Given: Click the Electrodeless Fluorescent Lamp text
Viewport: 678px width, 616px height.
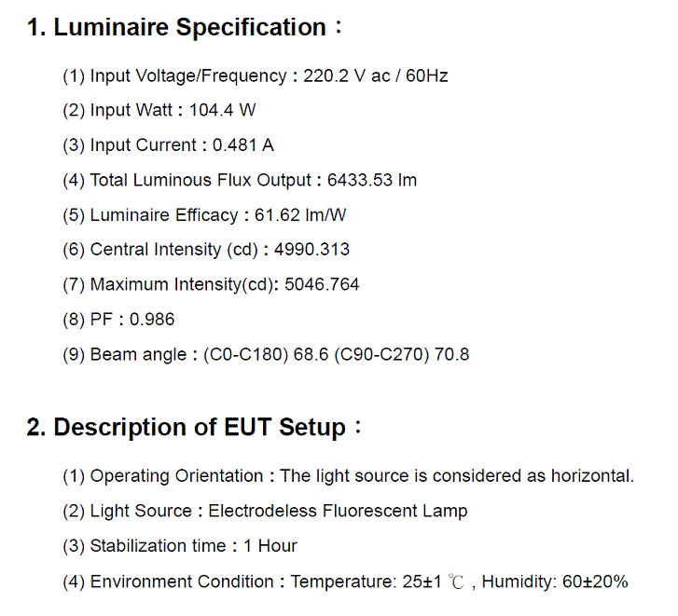Looking at the screenshot, I should (338, 511).
